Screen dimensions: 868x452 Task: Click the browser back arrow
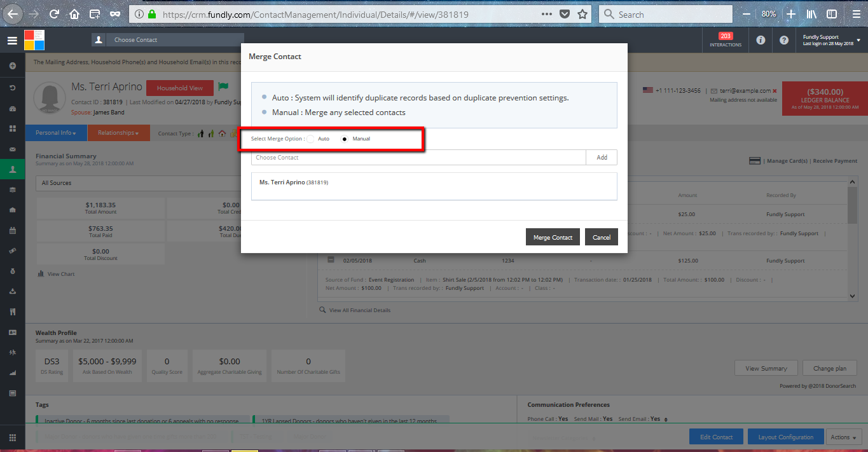pos(13,14)
